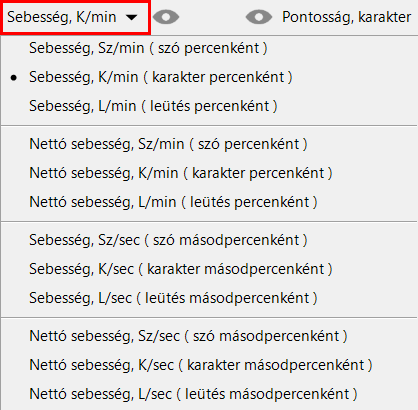This screenshot has width=418, height=410.
Task: Choose Nettó sebesség, L/min option
Action: 209,202
